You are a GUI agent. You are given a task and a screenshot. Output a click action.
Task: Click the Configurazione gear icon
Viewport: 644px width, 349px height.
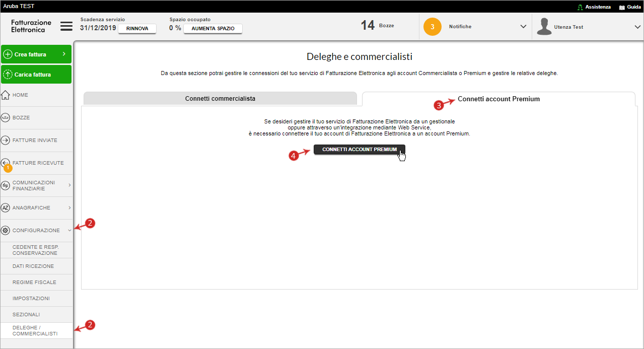[x=6, y=230]
